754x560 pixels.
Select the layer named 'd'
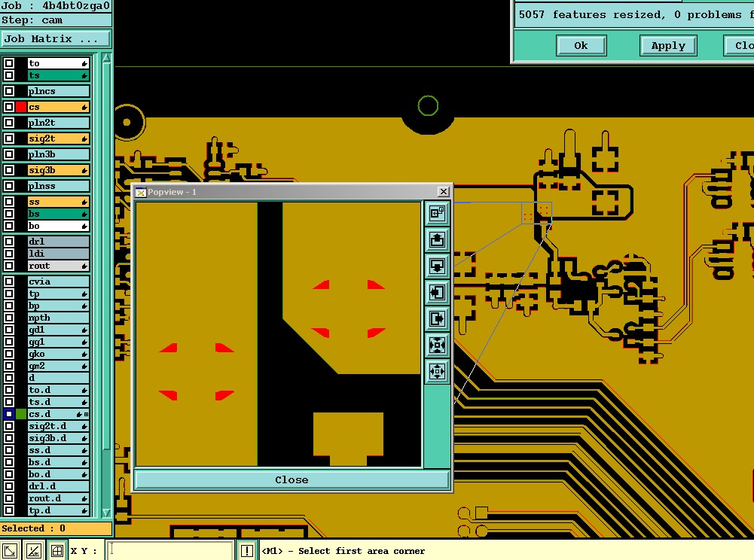point(59,378)
